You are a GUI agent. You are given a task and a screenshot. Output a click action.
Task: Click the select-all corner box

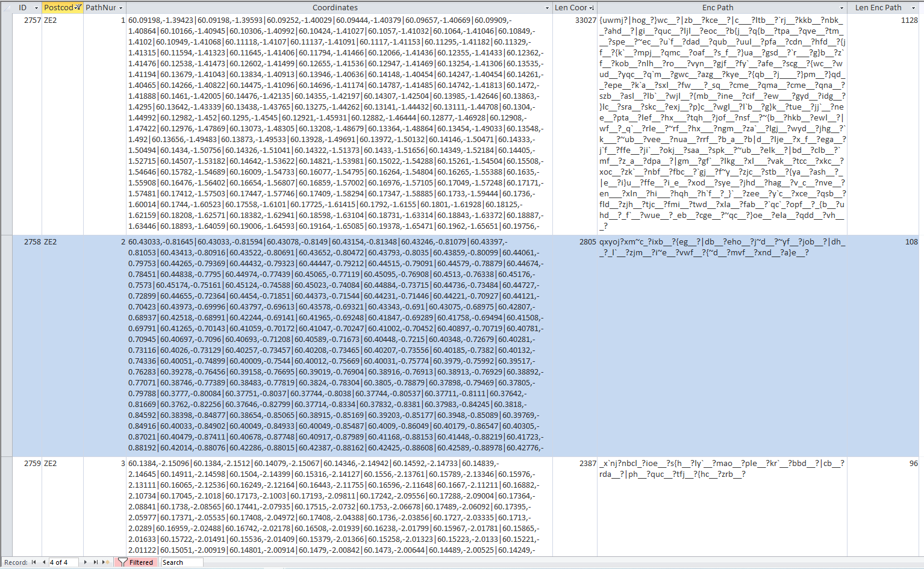coord(6,8)
